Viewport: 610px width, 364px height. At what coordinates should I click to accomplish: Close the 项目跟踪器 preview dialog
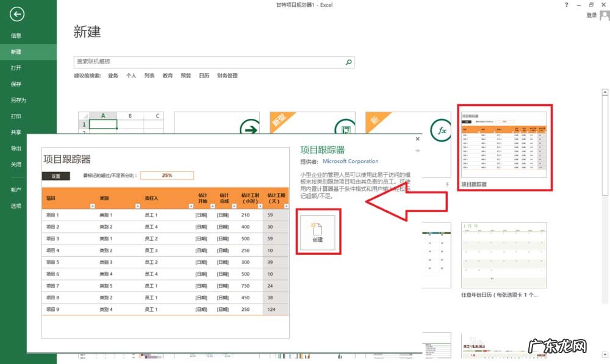coord(417,139)
